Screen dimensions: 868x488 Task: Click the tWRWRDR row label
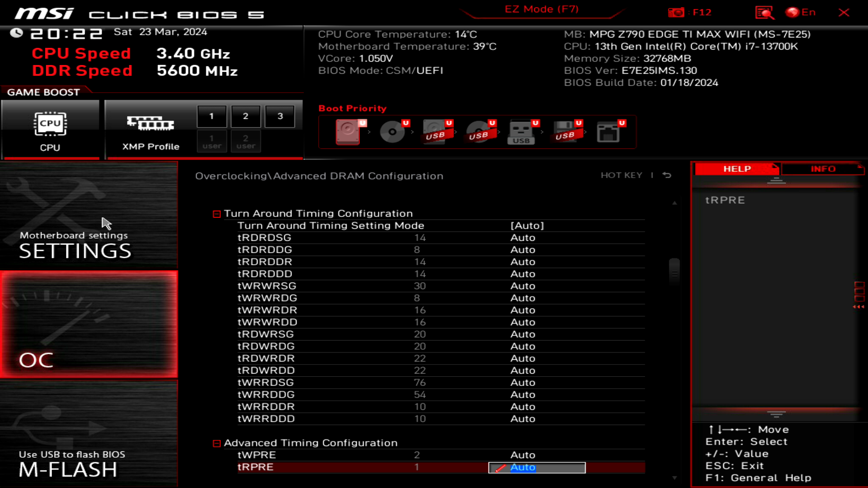[x=267, y=310]
